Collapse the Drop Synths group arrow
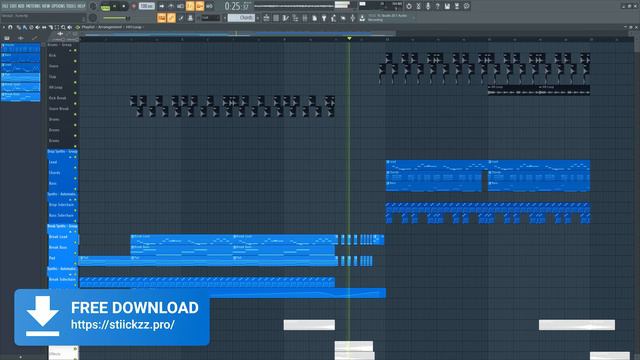Image resolution: width=640 pixels, height=360 pixels. (x=70, y=157)
